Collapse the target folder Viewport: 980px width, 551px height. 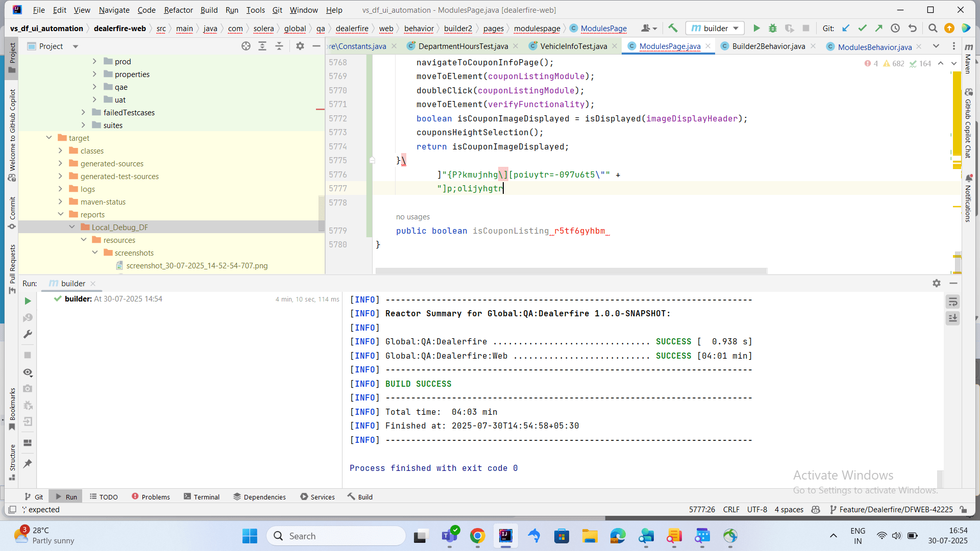click(49, 138)
